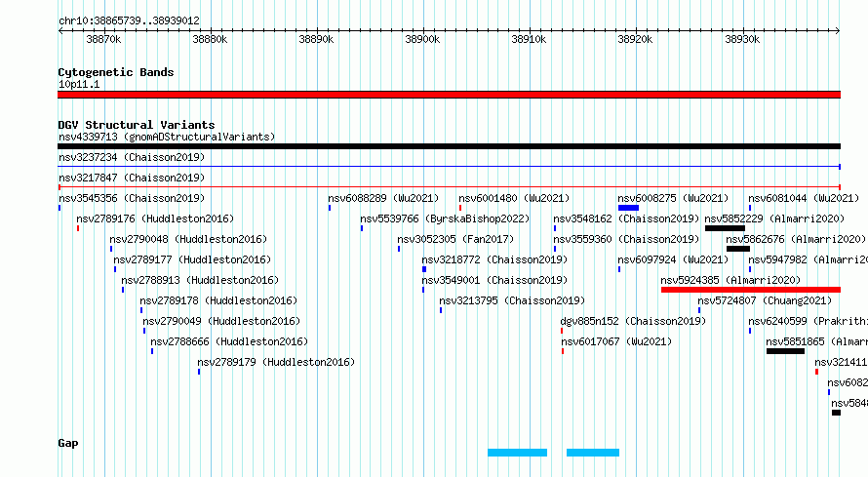
Task: Click the nsv6001480 (Wu2021) label
Action: click(x=514, y=198)
